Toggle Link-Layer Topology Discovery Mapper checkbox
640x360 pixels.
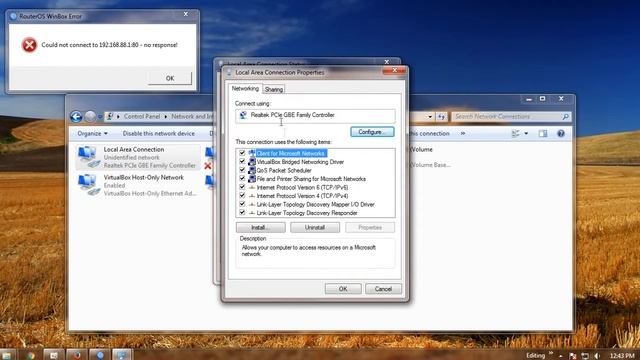pos(242,204)
